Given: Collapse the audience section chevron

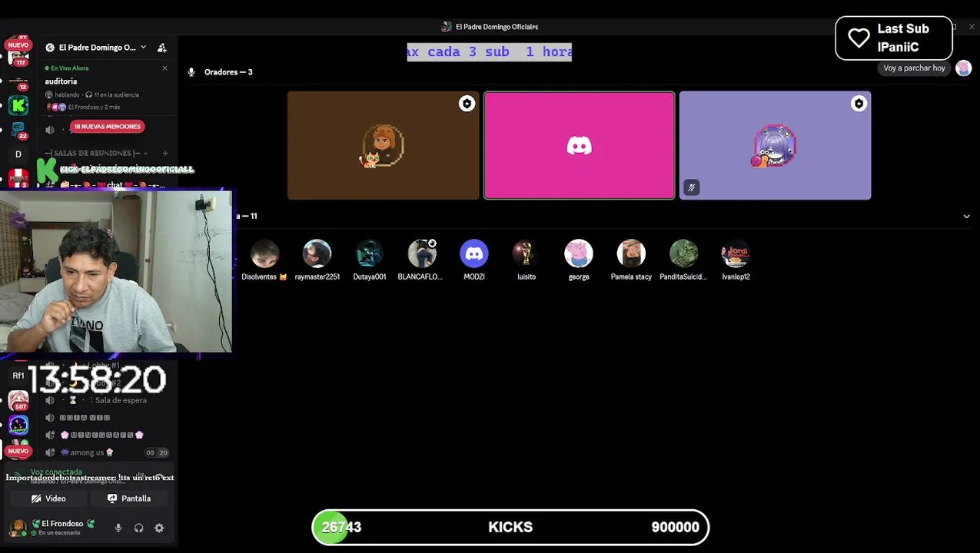Looking at the screenshot, I should (x=966, y=217).
